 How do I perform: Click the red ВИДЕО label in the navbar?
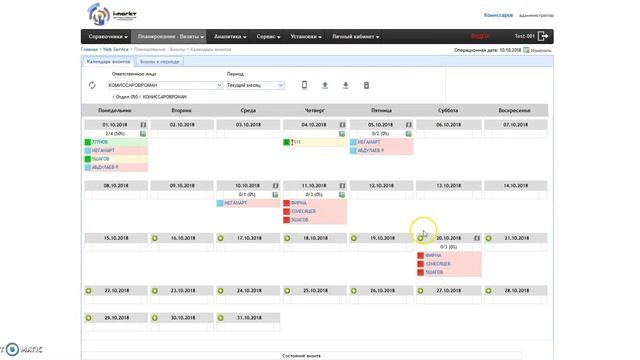coord(480,36)
